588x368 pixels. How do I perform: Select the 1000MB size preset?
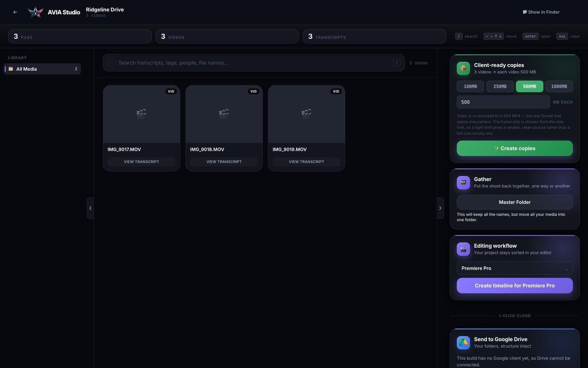(x=559, y=87)
